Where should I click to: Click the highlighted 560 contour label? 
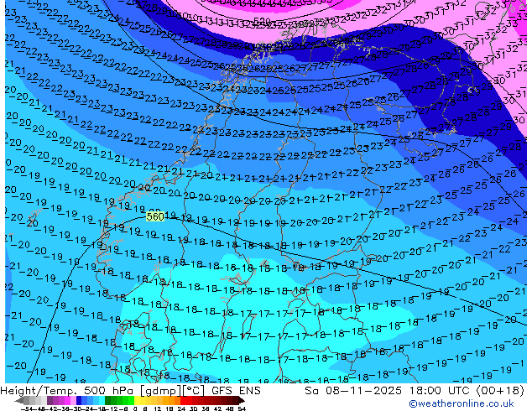[x=155, y=216]
